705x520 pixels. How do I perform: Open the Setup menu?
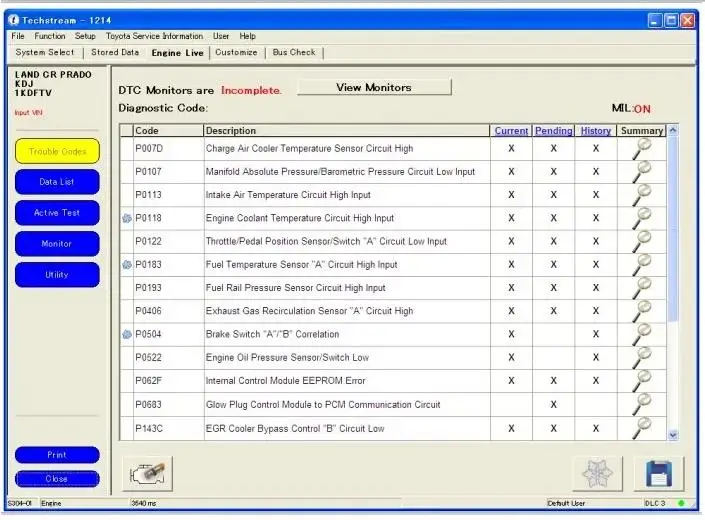(85, 36)
